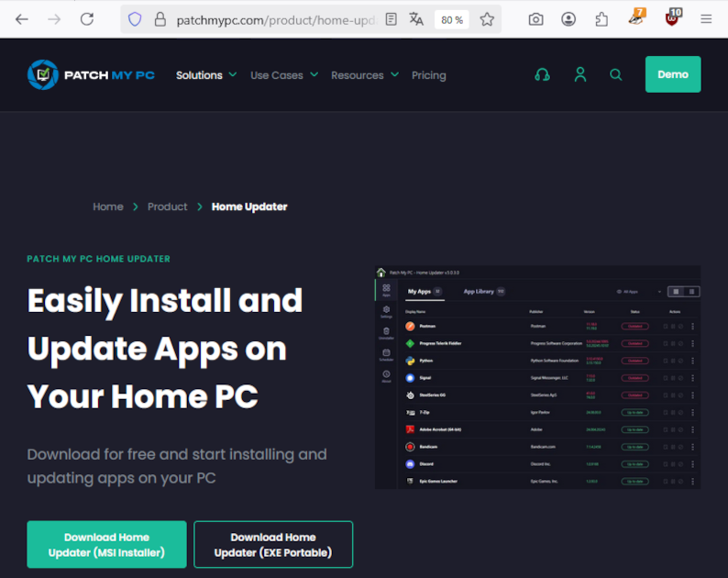Bookmark this page with the star
The image size is (728, 578).
(487, 19)
